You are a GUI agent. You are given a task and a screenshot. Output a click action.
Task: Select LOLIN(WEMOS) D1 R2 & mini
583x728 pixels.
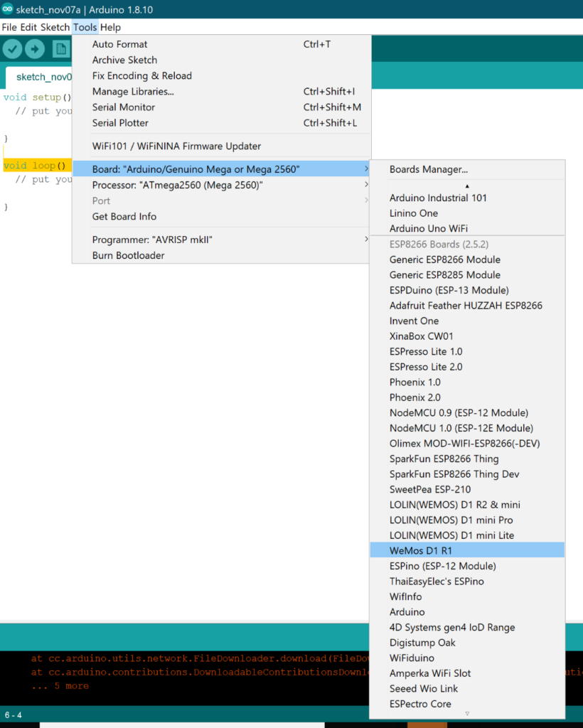pyautogui.click(x=467, y=505)
